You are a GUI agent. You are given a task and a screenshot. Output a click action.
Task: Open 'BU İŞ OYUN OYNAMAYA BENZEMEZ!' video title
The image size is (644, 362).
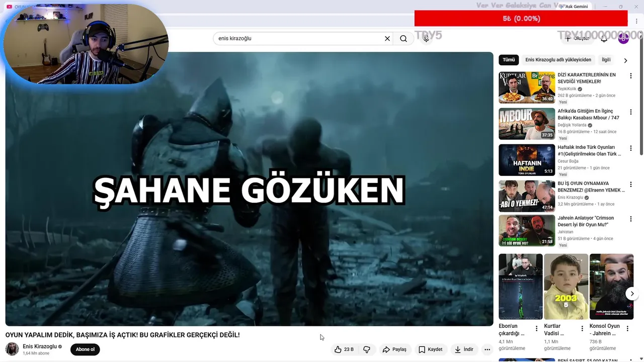click(x=591, y=187)
